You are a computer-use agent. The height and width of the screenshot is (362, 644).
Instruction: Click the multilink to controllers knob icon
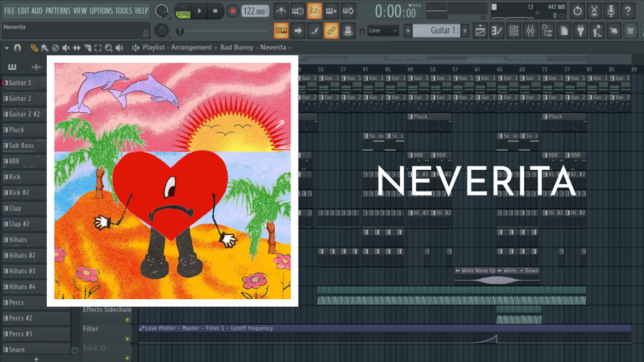[348, 31]
